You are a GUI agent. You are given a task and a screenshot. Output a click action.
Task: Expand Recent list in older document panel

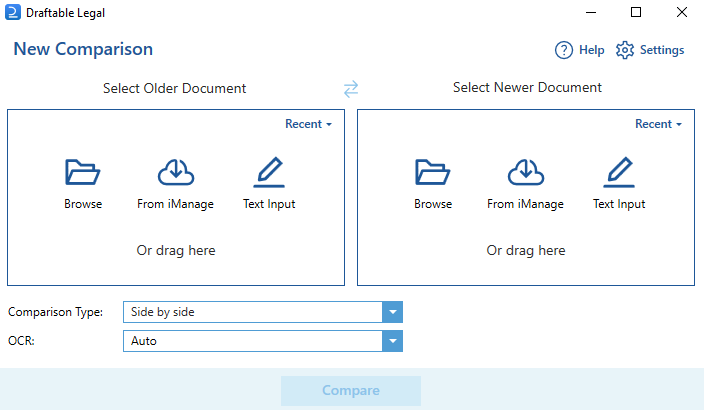pos(308,124)
